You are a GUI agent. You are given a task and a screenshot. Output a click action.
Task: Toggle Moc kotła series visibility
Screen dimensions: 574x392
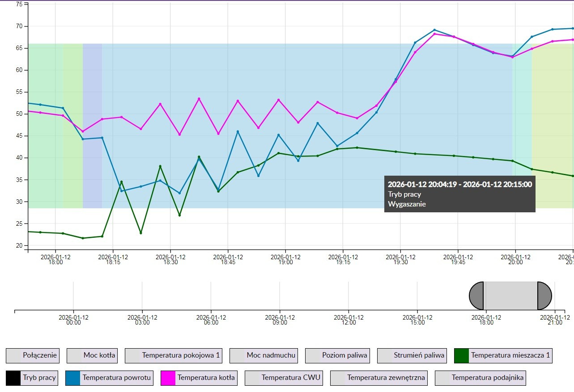(92, 356)
